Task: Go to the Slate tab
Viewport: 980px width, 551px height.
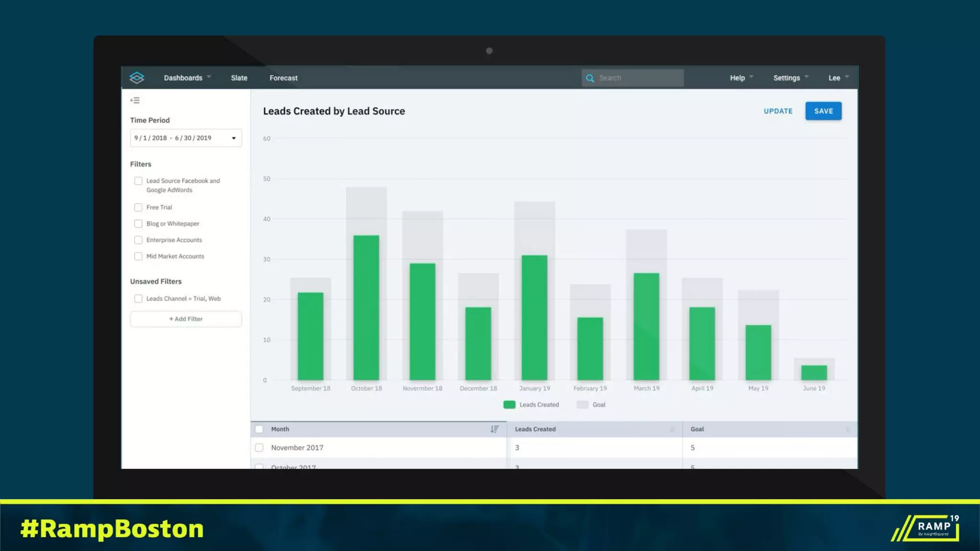Action: 239,78
